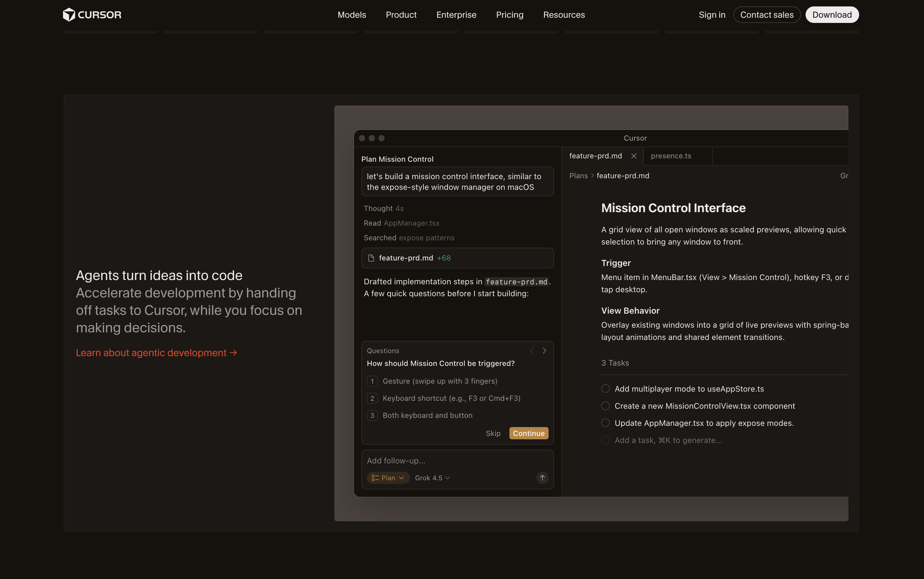
Task: Open the Resources menu item
Action: pyautogui.click(x=564, y=15)
